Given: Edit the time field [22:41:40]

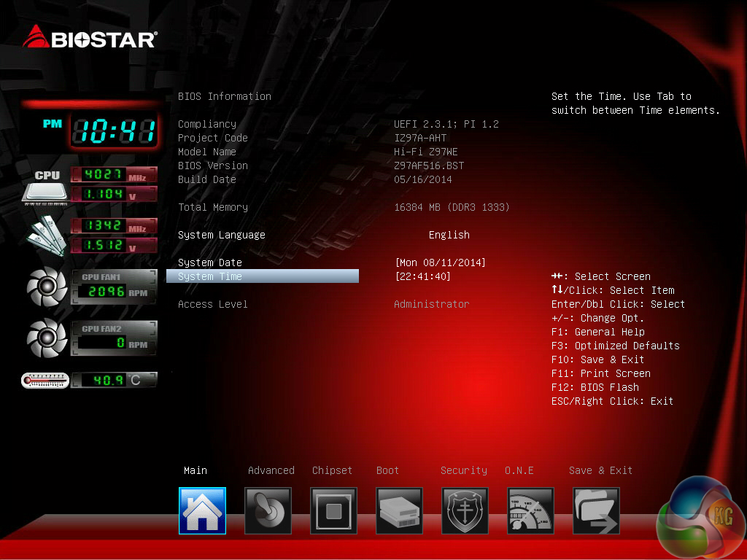Looking at the screenshot, I should [422, 276].
